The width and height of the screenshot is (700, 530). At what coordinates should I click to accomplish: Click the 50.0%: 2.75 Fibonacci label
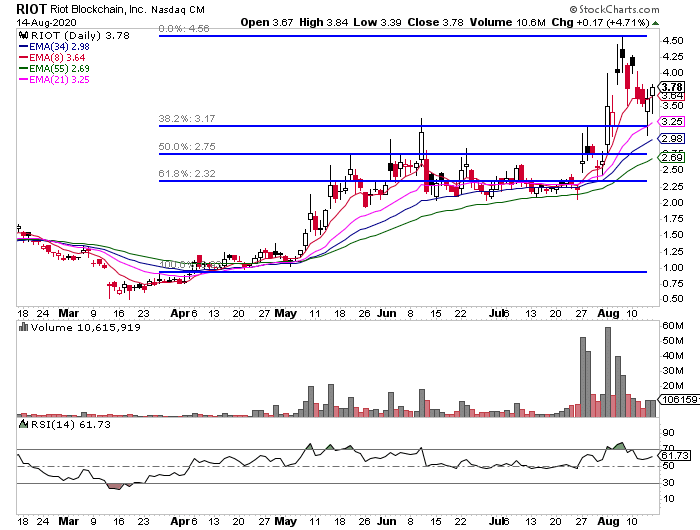pyautogui.click(x=187, y=146)
